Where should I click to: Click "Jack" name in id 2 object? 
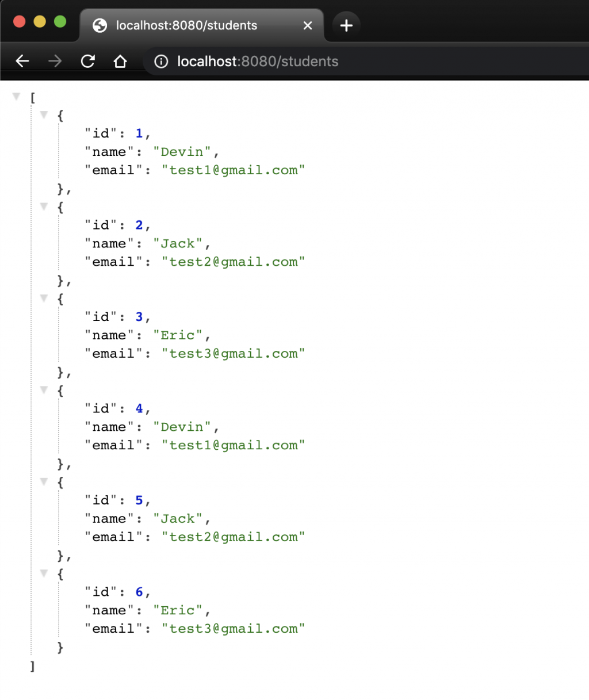click(x=178, y=243)
